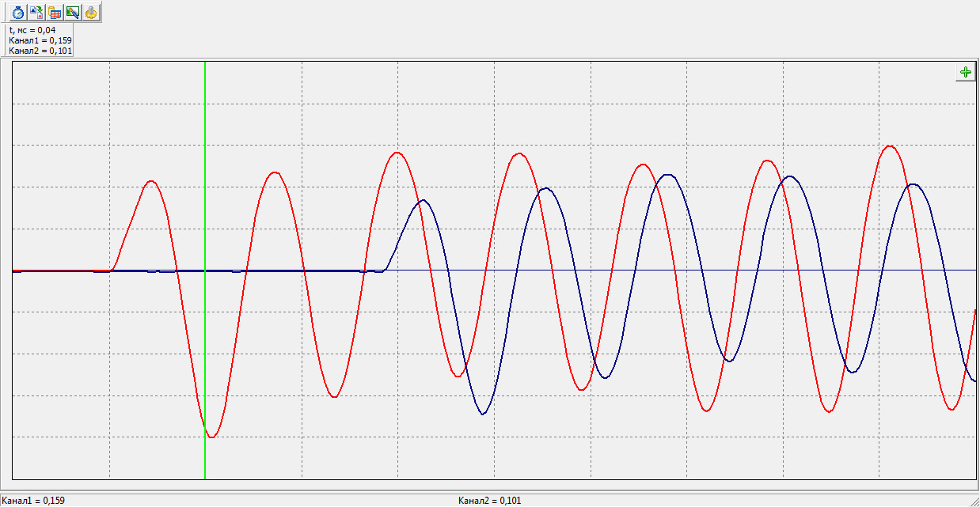Click the image export icon with green arrow
980x507 pixels.
click(x=36, y=12)
